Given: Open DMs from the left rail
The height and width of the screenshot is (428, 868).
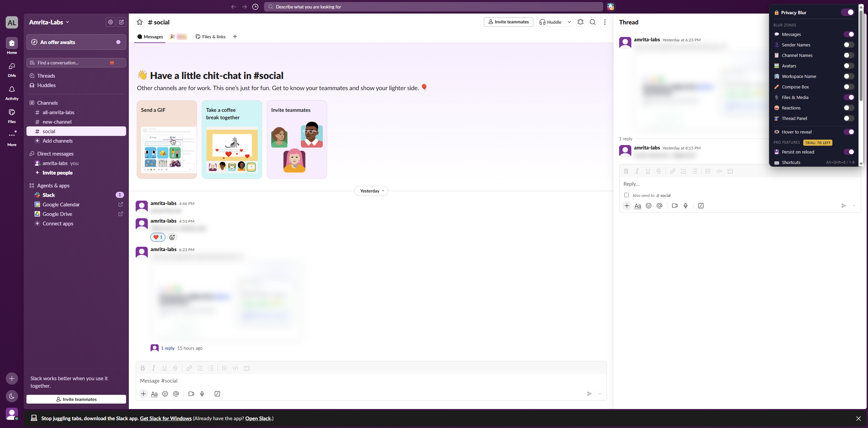Looking at the screenshot, I should [12, 69].
